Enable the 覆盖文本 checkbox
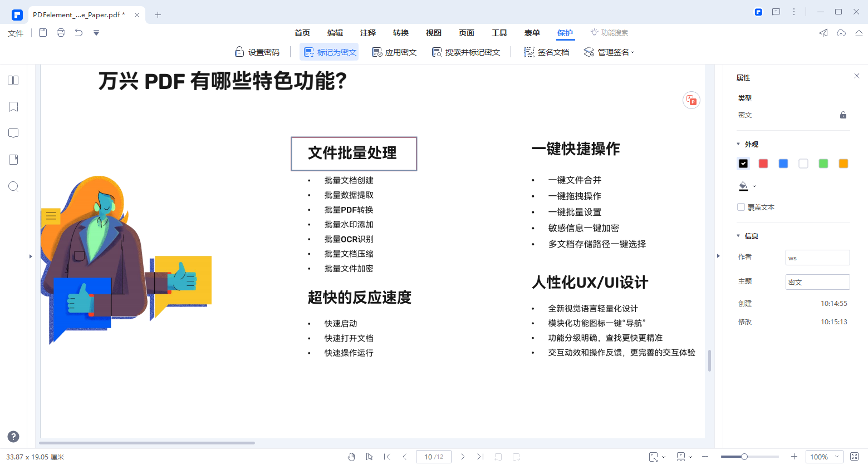Screen dimensions: 868x465 click(741, 206)
